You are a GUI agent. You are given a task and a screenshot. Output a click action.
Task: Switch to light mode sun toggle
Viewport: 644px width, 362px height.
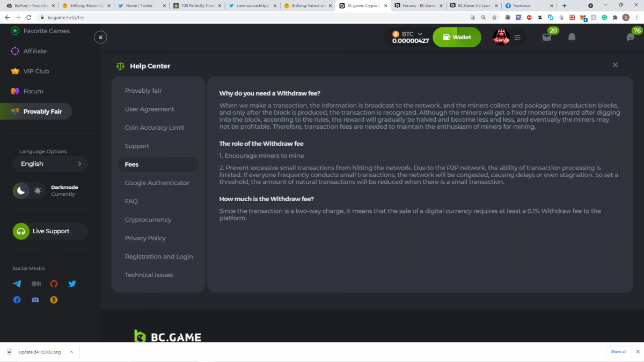tap(38, 190)
